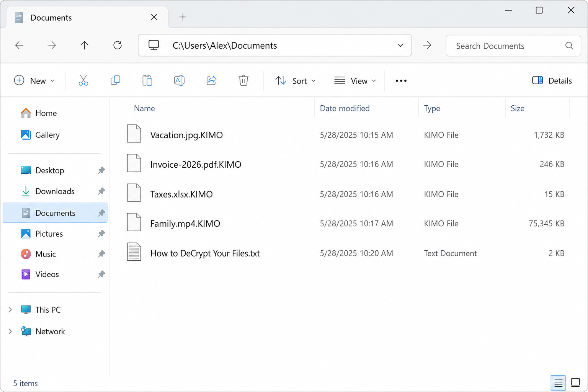Click the Vacation.jpg.KIMO file icon
Viewport: 588px width, 392px height.
[x=134, y=134]
